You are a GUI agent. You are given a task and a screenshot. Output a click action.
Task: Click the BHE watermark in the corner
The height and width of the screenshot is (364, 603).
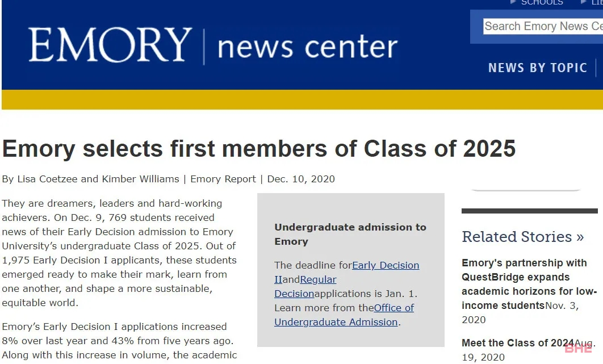click(x=578, y=348)
